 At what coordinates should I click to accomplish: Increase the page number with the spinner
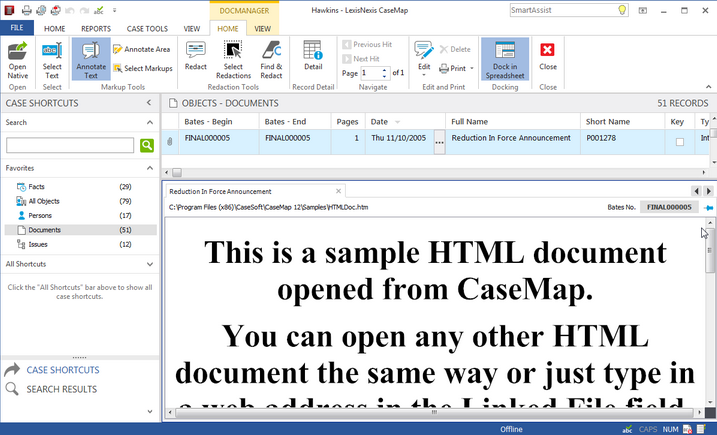coord(386,70)
